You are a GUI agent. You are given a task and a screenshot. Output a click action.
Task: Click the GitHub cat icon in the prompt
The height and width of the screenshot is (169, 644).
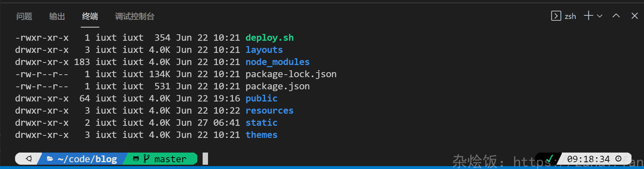point(136,159)
